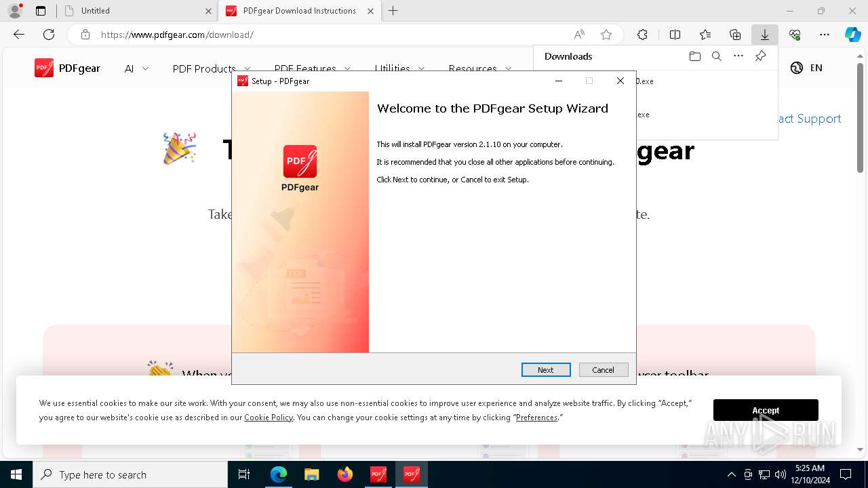Screen dimensions: 868x488
Task: Show hidden system tray icons
Action: click(x=731, y=474)
